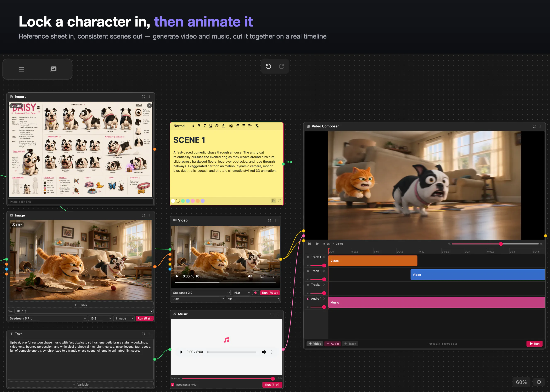550x392 pixels.
Task: Run the Video node for 70 credits
Action: click(x=270, y=293)
